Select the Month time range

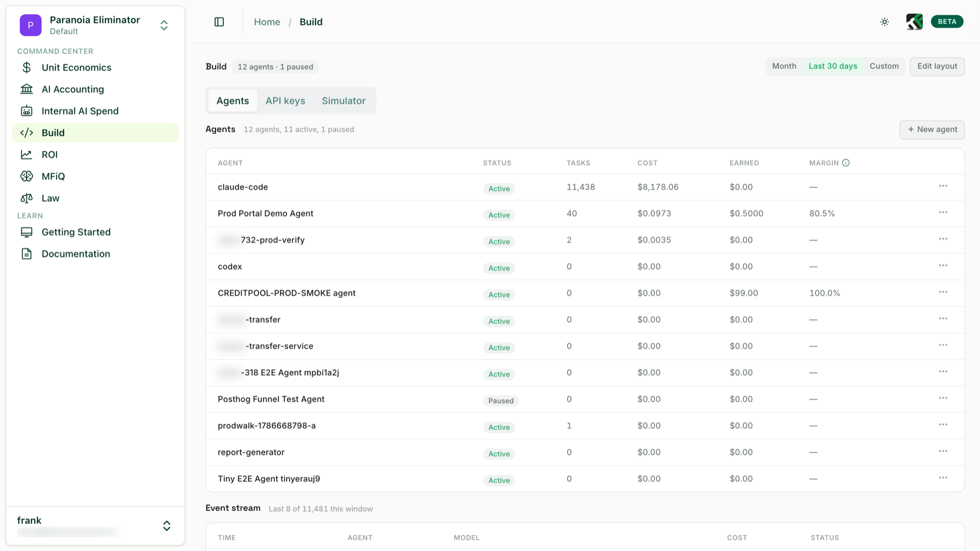coord(784,66)
